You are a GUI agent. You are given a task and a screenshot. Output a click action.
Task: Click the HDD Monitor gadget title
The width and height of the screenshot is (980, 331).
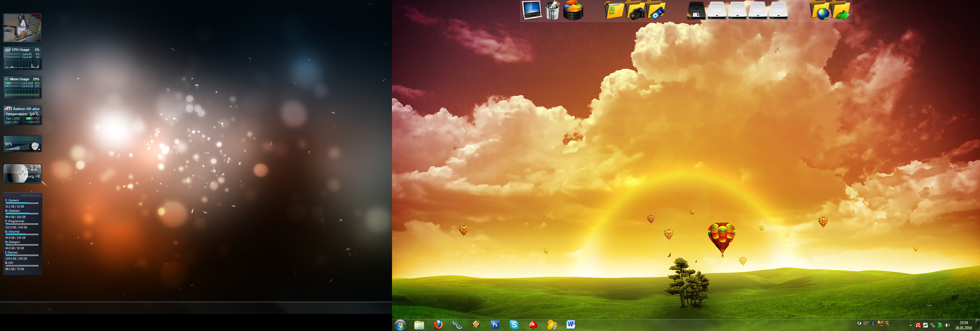30,196
